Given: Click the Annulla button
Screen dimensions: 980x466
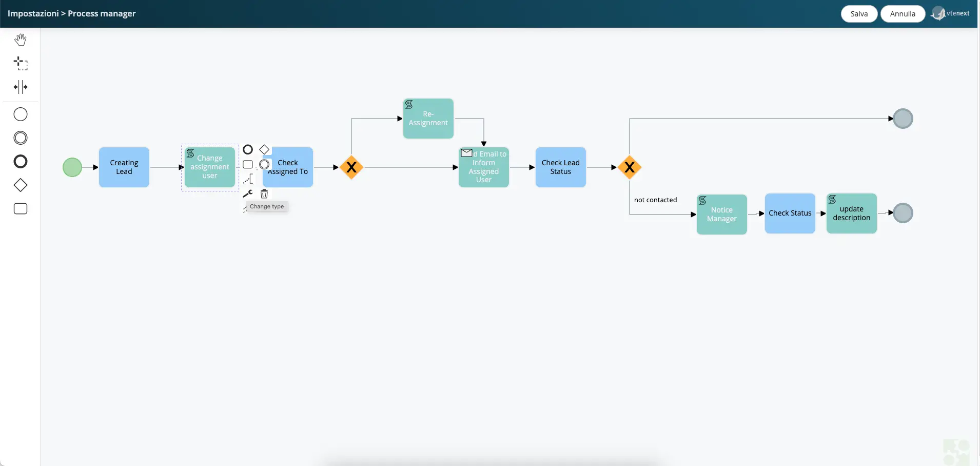Looking at the screenshot, I should coord(903,14).
